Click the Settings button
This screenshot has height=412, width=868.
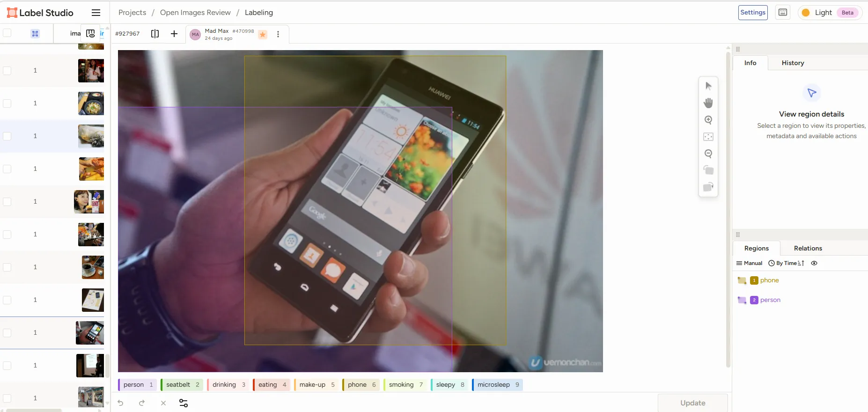753,13
